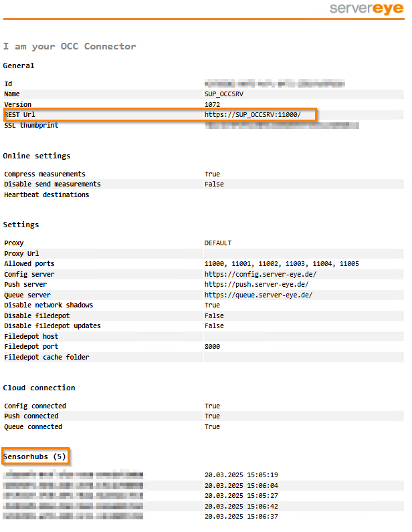
Task: Click the Filedepot host label
Action: 31,336
